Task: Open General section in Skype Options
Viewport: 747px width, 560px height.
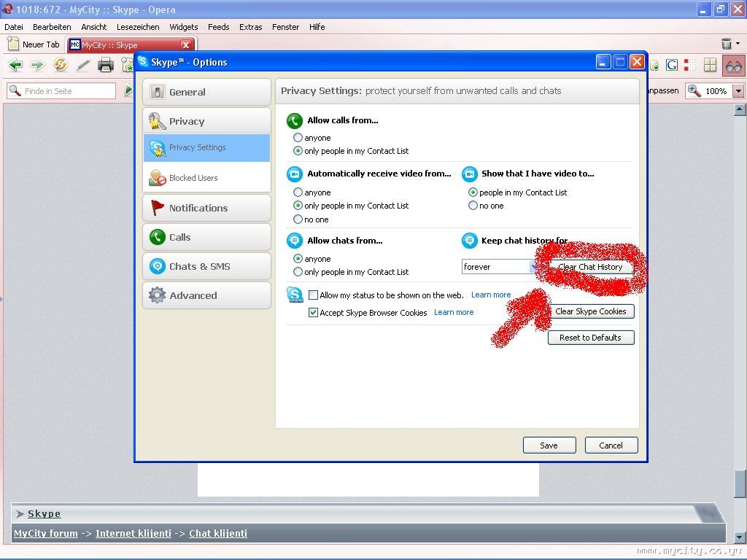Action: [x=206, y=92]
